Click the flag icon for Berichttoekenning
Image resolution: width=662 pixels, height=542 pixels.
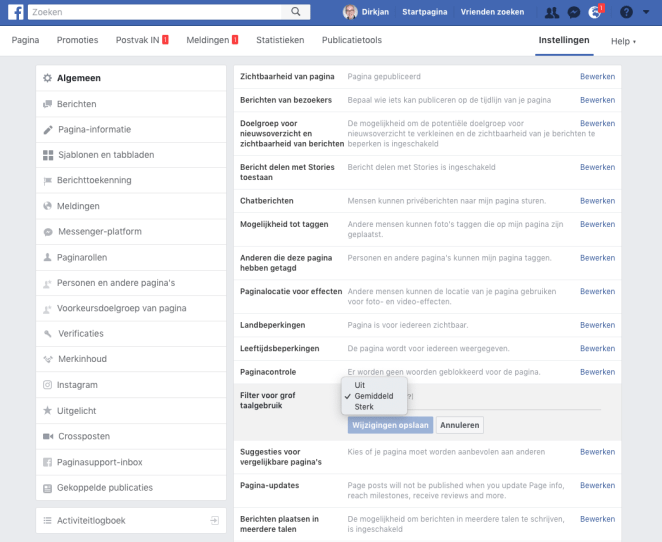pos(47,181)
